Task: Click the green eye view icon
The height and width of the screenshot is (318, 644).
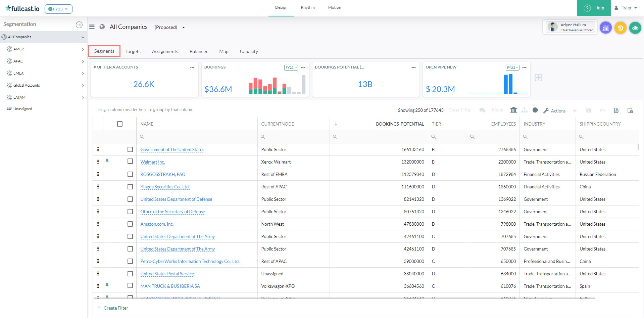Action: click(x=635, y=28)
